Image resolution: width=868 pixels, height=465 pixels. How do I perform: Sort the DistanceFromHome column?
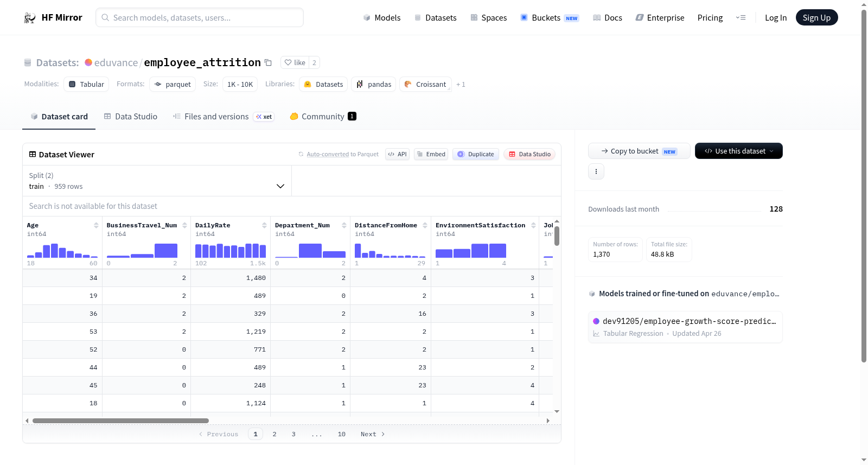[425, 225]
